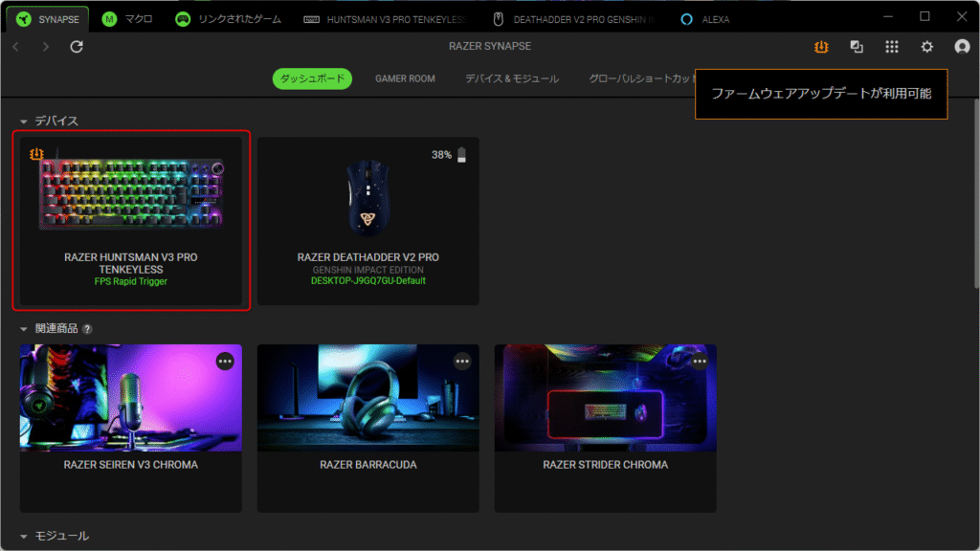The width and height of the screenshot is (980, 551).
Task: Click the firmware update icon in top bar
Action: (821, 47)
